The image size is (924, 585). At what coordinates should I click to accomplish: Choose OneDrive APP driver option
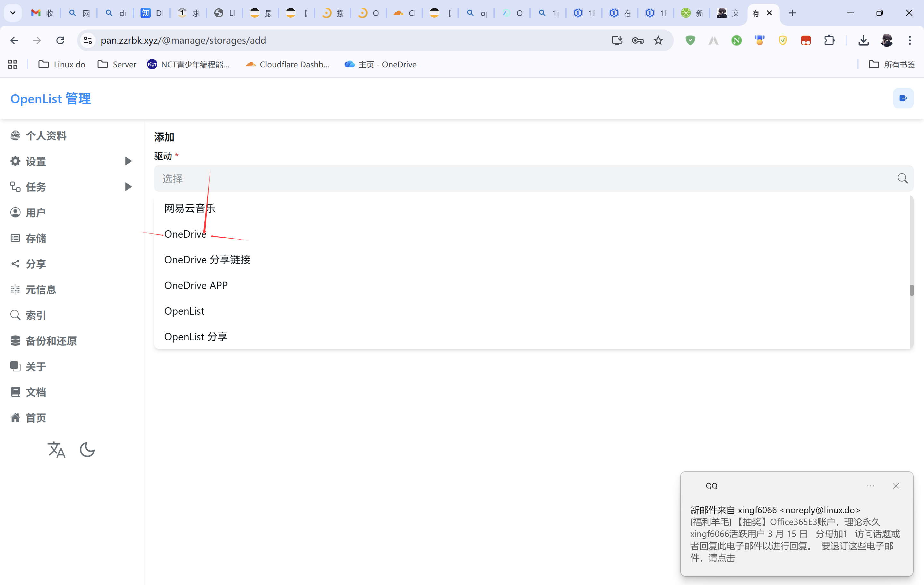pyautogui.click(x=196, y=285)
